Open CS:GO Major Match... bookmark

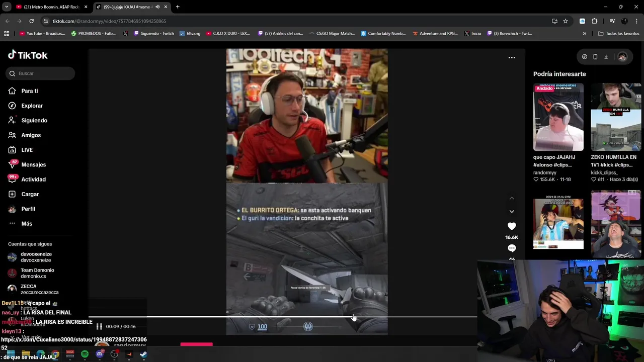[332, 34]
